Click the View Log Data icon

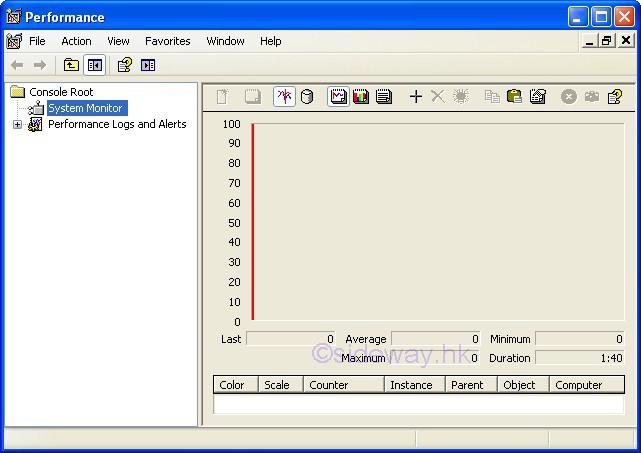[x=307, y=97]
